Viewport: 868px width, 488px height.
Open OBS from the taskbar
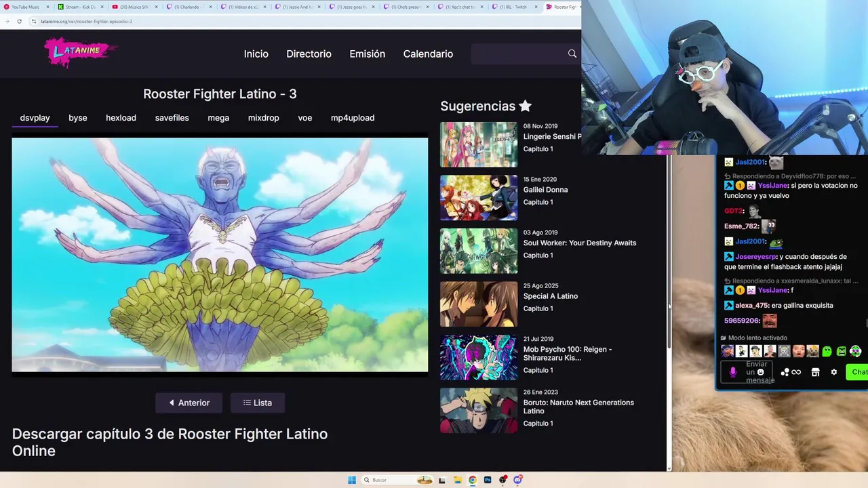[502, 480]
